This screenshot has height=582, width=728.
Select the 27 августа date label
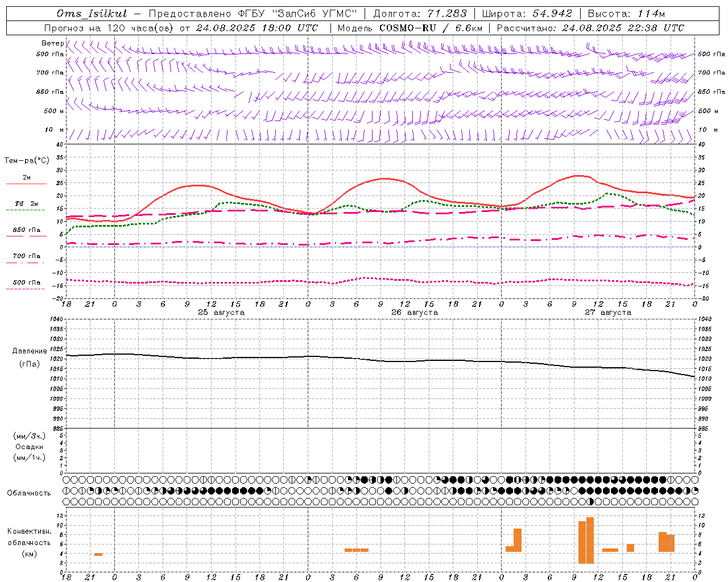point(608,313)
